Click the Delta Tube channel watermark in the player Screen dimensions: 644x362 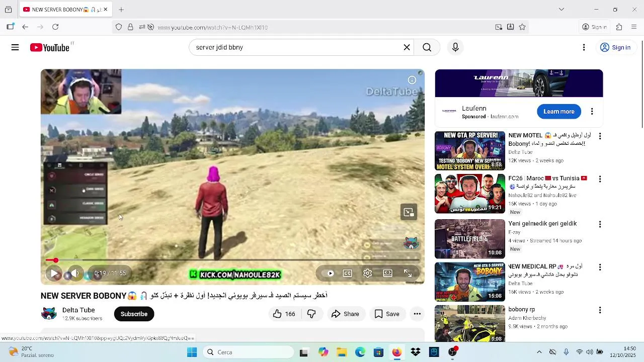[411, 243]
